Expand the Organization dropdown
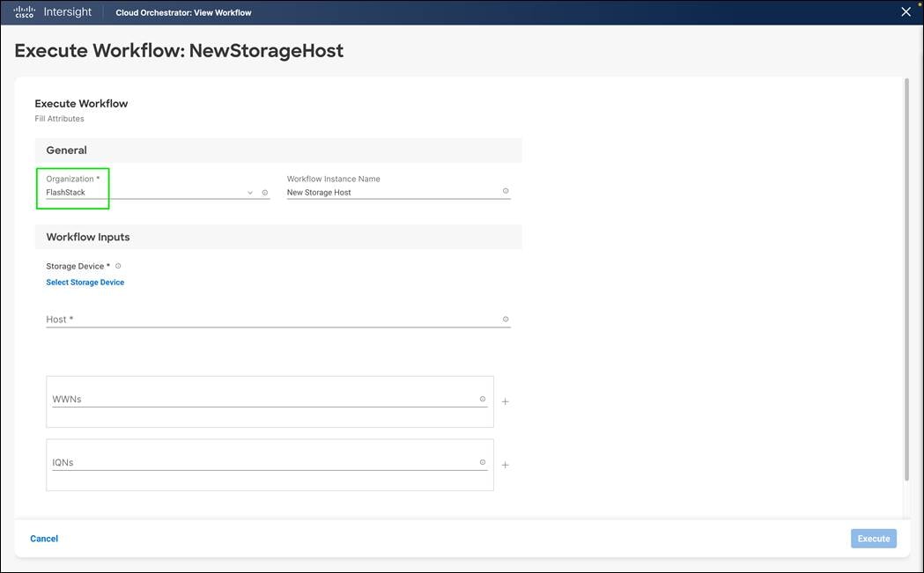The image size is (924, 573). point(249,192)
